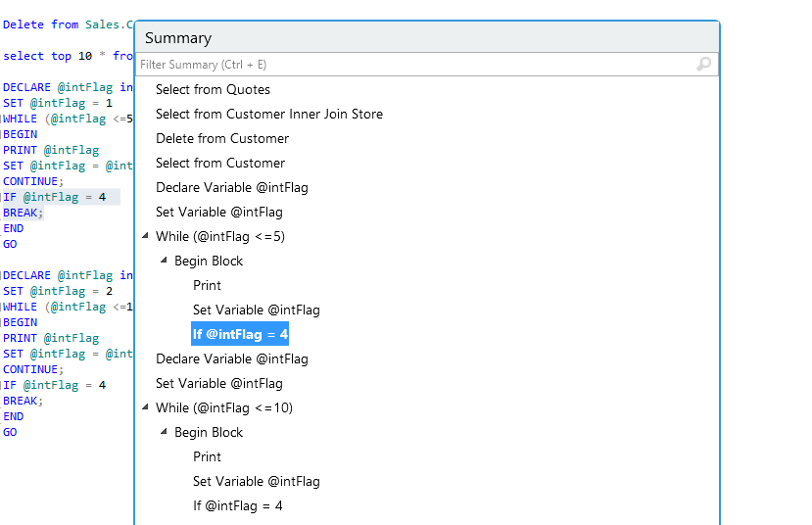
Task: Choose the Delete from Customer item
Action: (222, 138)
